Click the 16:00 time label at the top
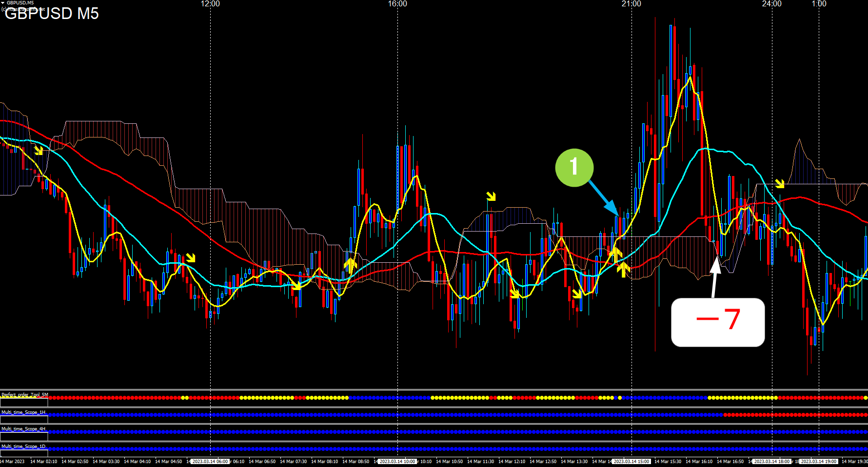868x467 pixels. pos(397,4)
